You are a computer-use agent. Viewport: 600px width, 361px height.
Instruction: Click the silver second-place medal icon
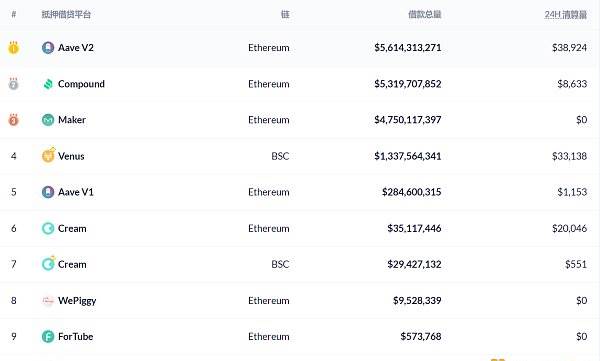point(14,83)
